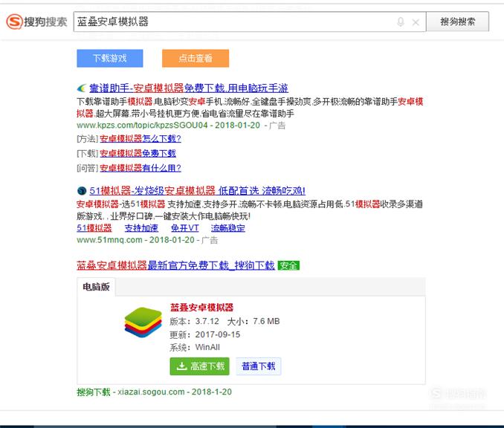Click the 普通下载 button

tap(259, 366)
